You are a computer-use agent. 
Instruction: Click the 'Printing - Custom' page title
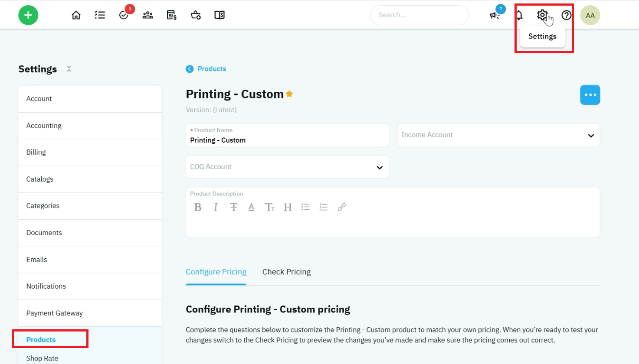pos(235,94)
